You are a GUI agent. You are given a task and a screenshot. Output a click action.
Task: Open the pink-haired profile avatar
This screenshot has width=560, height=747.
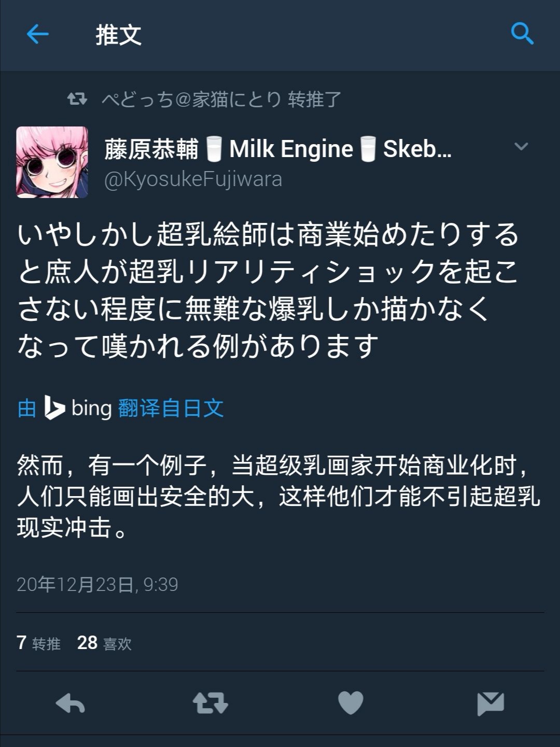pyautogui.click(x=52, y=162)
